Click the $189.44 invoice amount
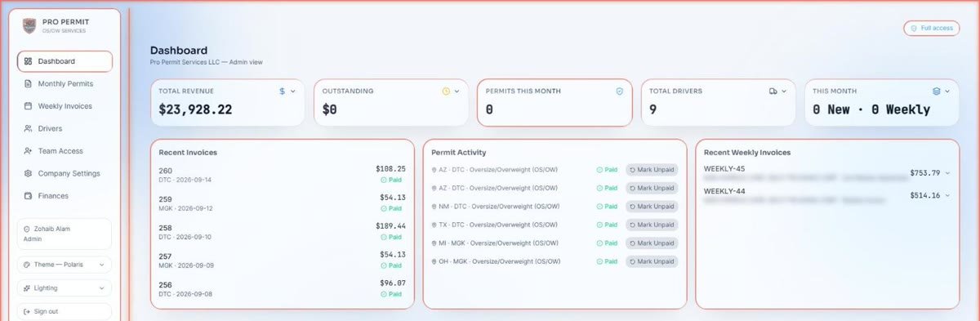Image resolution: width=980 pixels, height=321 pixels. pyautogui.click(x=390, y=225)
